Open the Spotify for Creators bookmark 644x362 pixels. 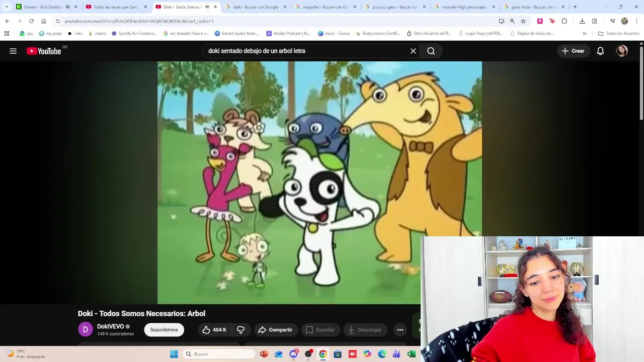click(x=134, y=34)
